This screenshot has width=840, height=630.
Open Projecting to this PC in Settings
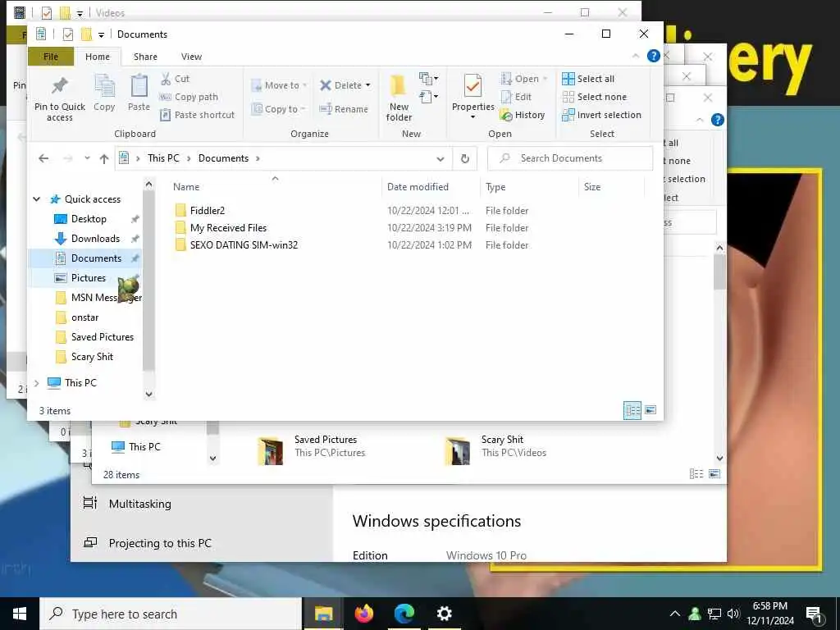pos(160,543)
